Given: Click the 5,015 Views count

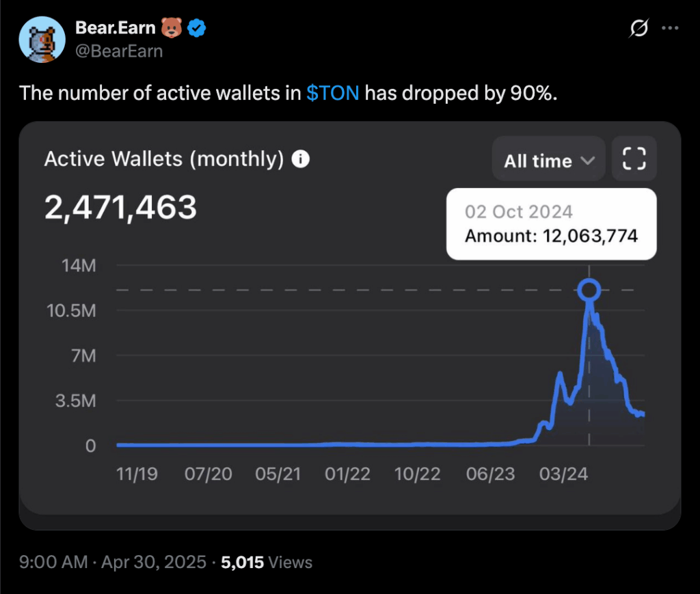Looking at the screenshot, I should pos(268,563).
